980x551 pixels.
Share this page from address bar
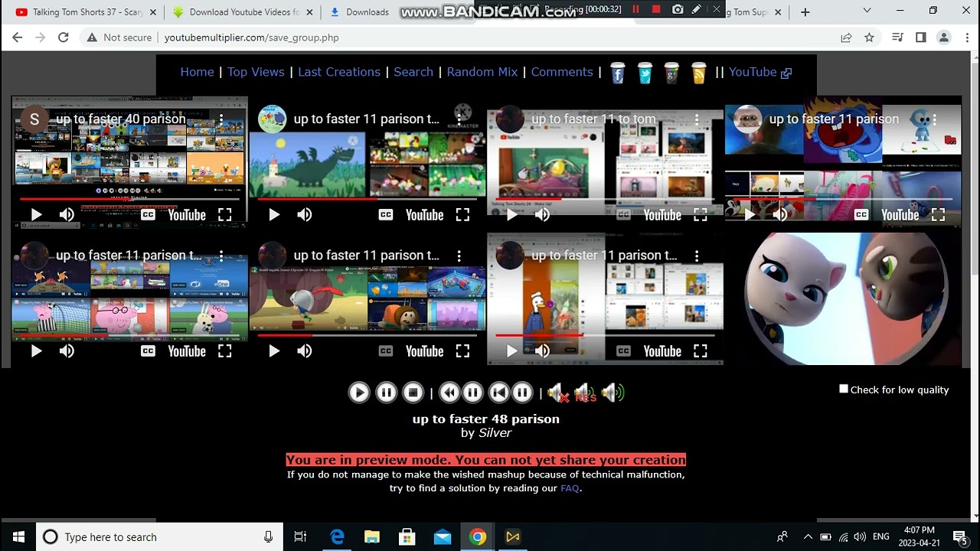[846, 37]
